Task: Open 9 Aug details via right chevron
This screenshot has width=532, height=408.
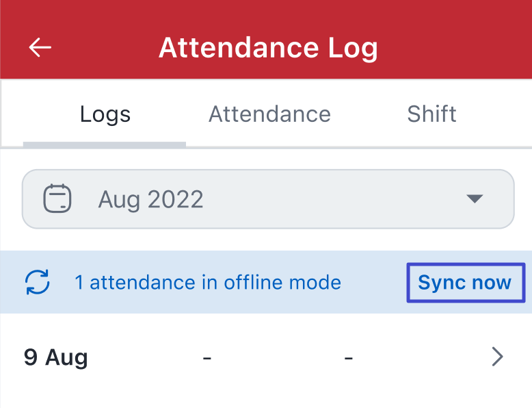Action: click(x=498, y=357)
